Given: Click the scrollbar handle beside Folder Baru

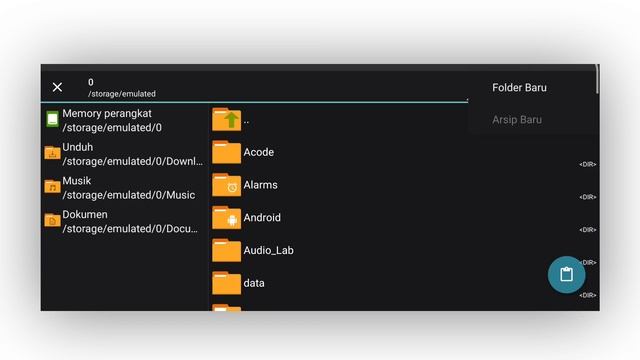Looking at the screenshot, I should [x=597, y=79].
